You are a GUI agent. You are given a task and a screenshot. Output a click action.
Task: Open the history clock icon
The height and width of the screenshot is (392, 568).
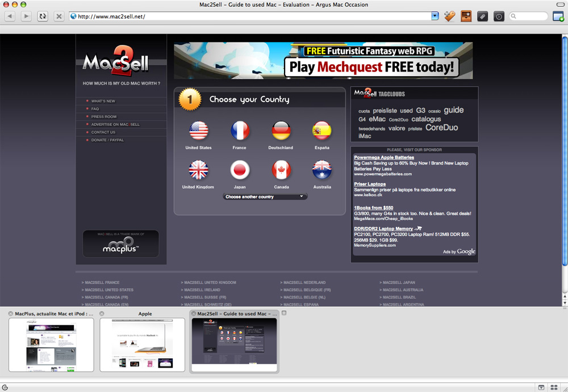pyautogui.click(x=499, y=16)
